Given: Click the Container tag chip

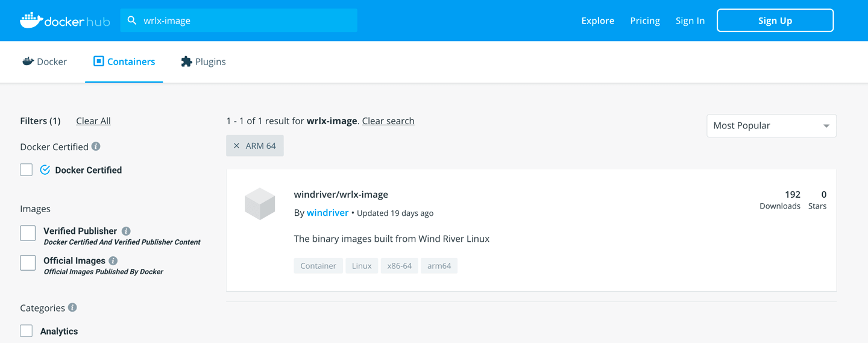Looking at the screenshot, I should coord(318,266).
